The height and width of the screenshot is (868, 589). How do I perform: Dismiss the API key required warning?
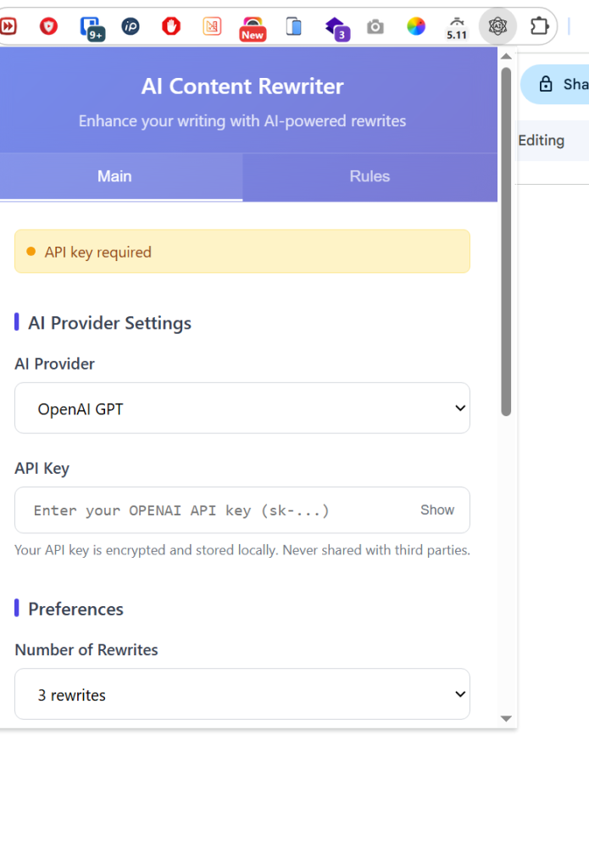[242, 251]
